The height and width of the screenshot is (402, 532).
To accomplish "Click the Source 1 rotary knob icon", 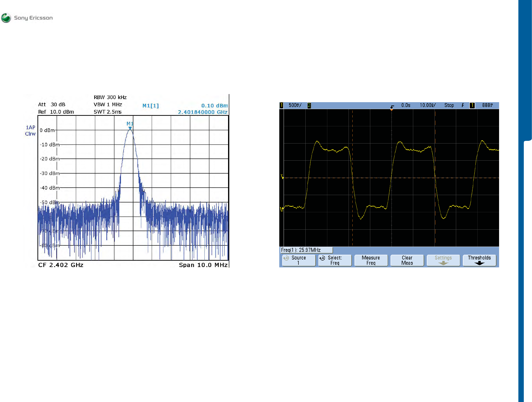I will (286, 258).
